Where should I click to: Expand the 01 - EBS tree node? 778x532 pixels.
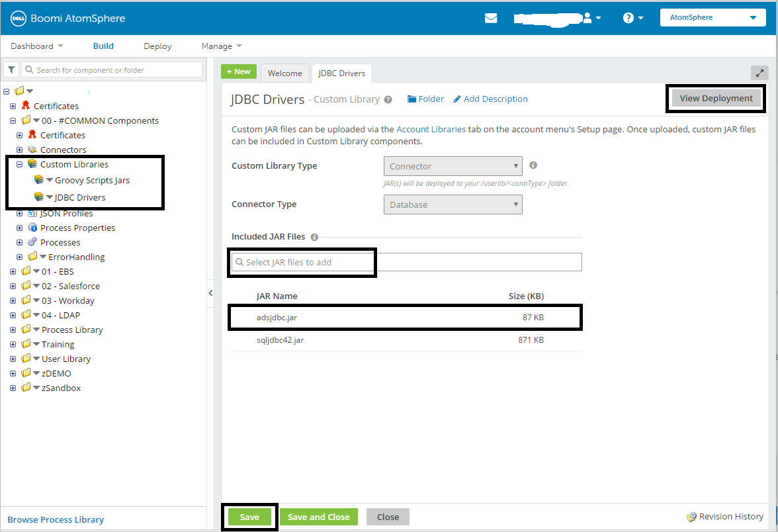click(13, 271)
